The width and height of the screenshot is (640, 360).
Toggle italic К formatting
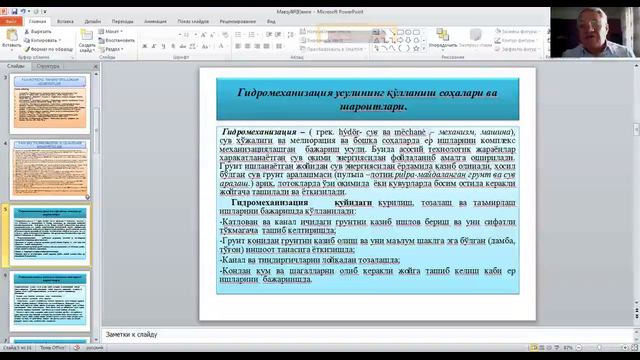[154, 47]
